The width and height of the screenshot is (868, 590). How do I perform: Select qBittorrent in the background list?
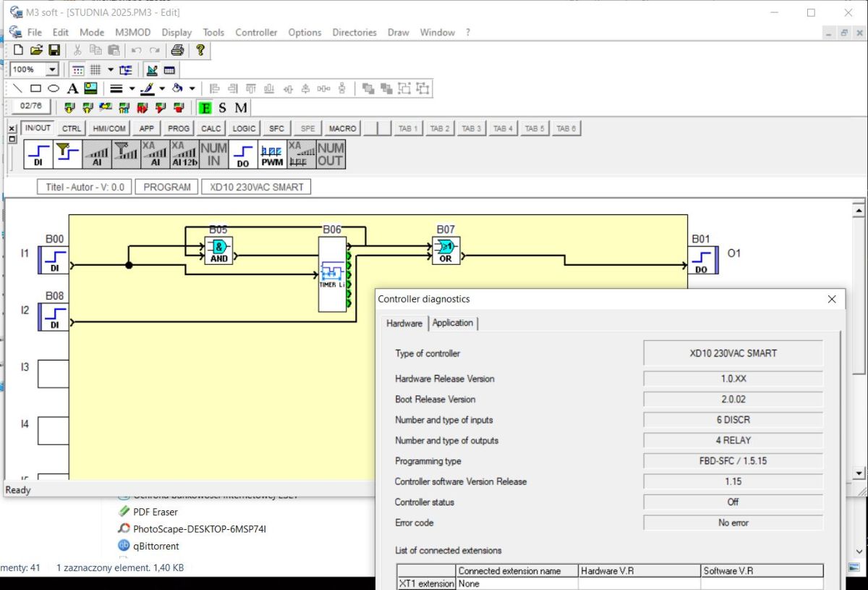tap(156, 547)
